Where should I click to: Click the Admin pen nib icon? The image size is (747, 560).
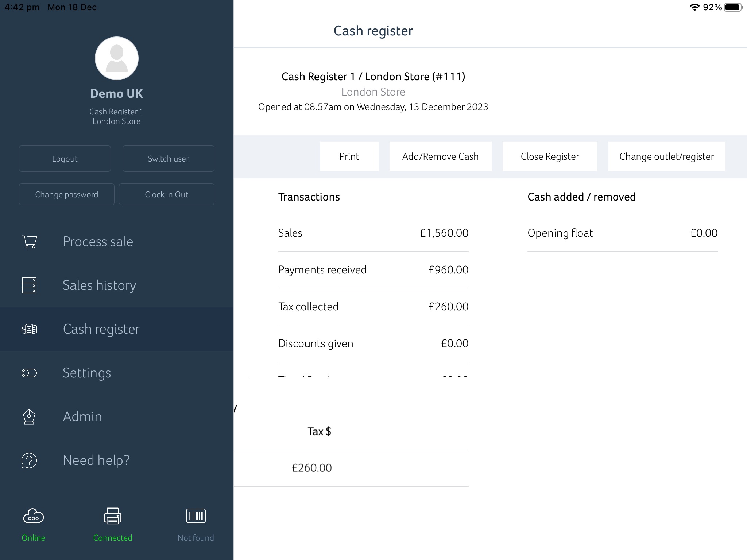click(x=29, y=417)
